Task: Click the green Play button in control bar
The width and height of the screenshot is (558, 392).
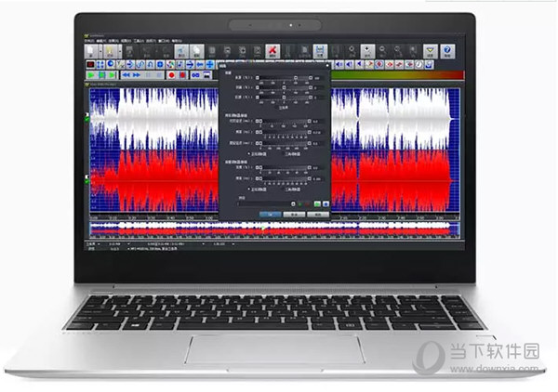Action: [91, 75]
